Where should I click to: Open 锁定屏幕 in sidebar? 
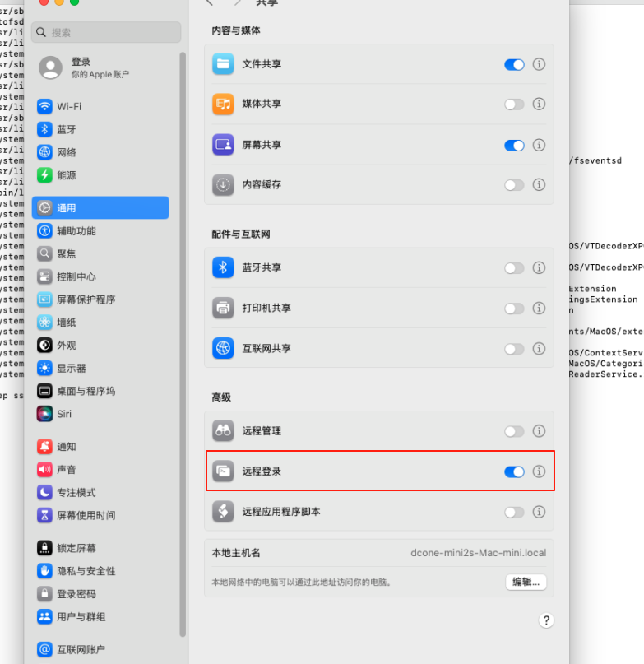[100, 548]
